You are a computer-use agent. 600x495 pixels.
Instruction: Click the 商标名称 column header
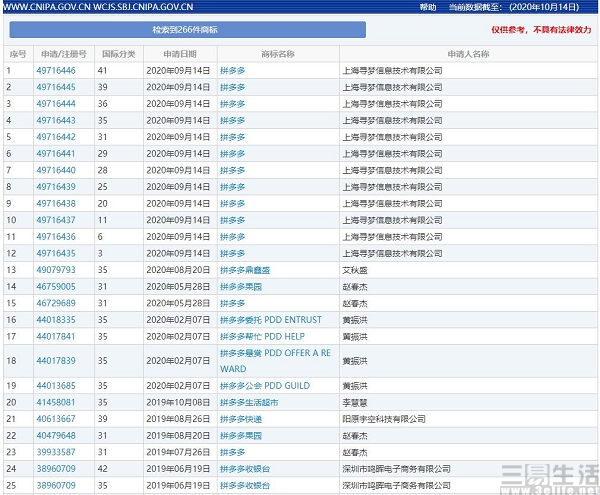[278, 54]
